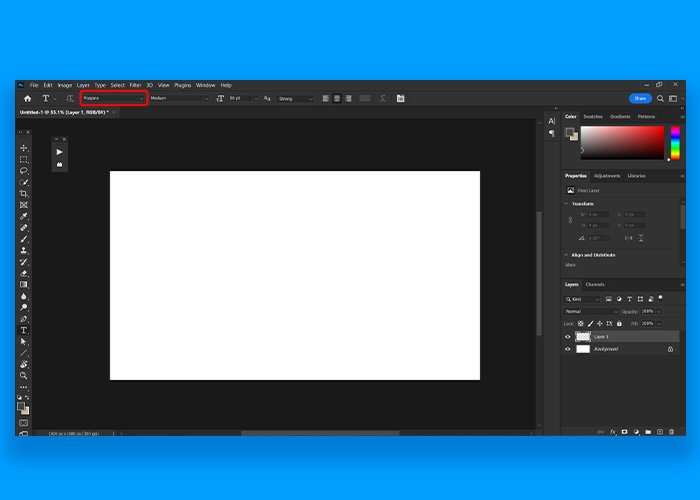Open the search magnifier near Share
Viewport: 700px width, 500px height.
[x=660, y=99]
